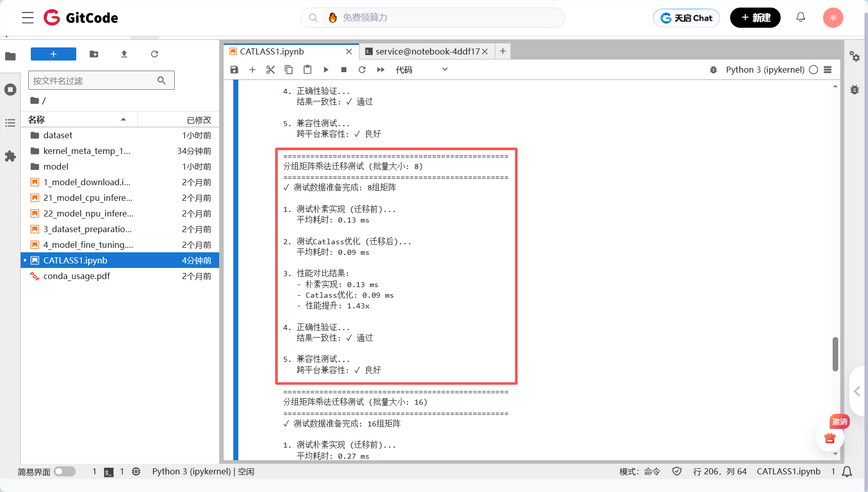The image size is (868, 492).
Task: Click the GitCode logo
Action: coord(81,18)
